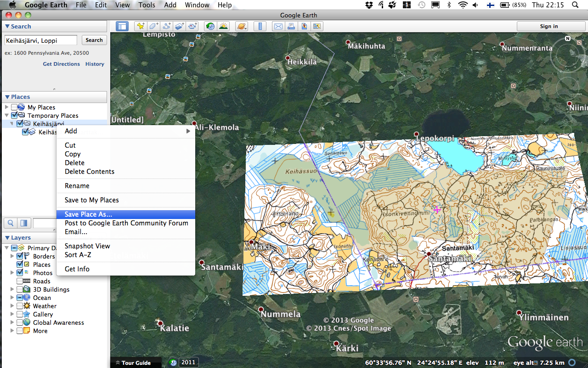Collapse the Layers panel triangle
Viewport: 588px width, 368px height.
pos(7,238)
